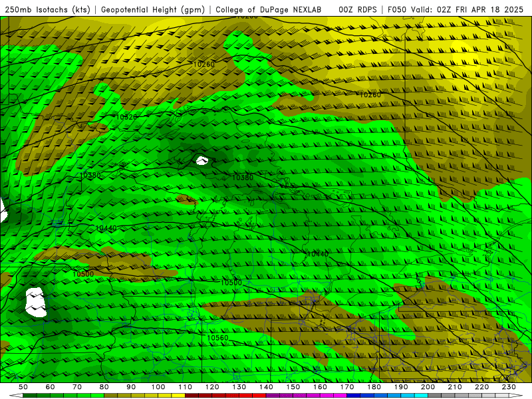
Task: Select the 220 value on the color scale
Action: 481,387
